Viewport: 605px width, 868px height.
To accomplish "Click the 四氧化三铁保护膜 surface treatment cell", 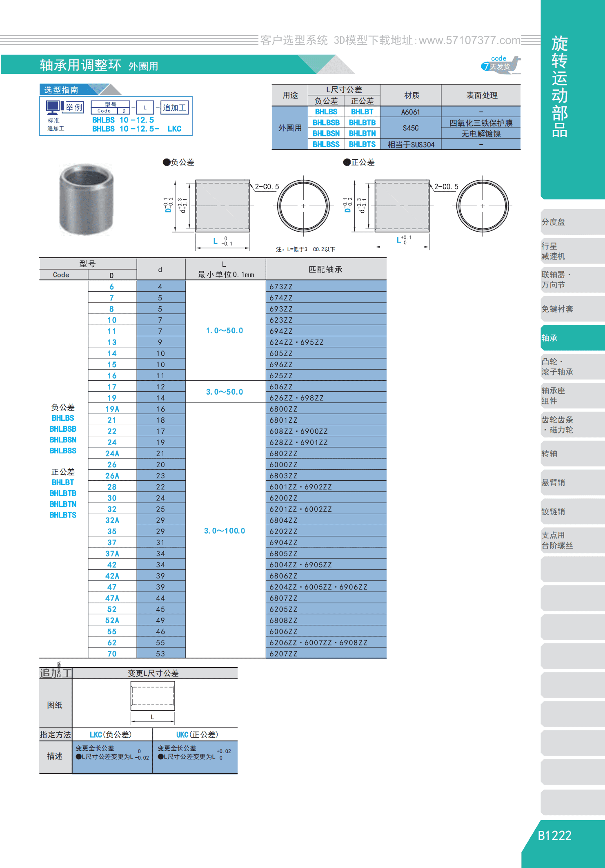I will click(481, 123).
